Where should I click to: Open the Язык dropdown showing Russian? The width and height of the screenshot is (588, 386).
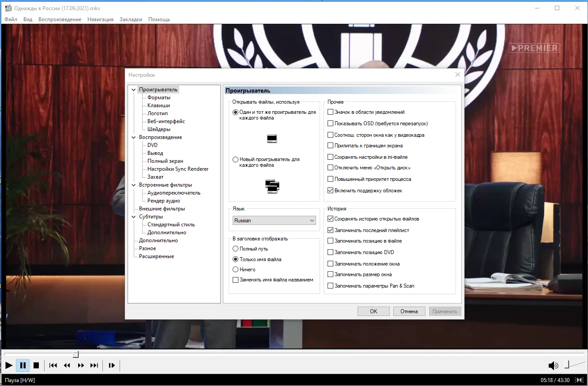274,221
